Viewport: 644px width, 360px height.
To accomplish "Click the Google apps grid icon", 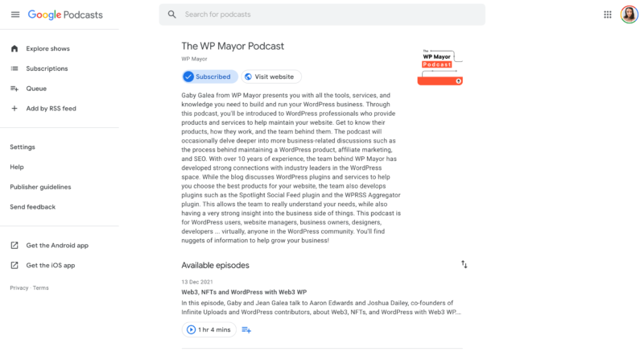I will (x=608, y=14).
